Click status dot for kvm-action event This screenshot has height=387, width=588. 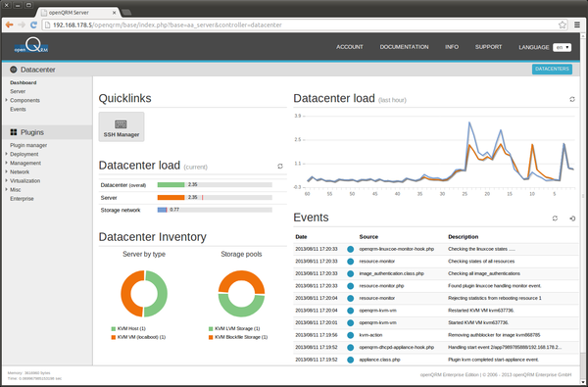point(350,335)
